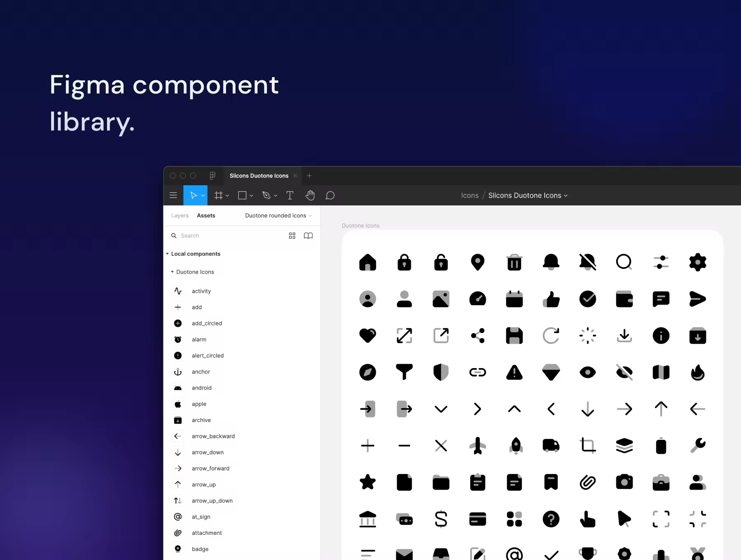Switch to grid view in Assets
The width and height of the screenshot is (741, 560).
tap(292, 236)
